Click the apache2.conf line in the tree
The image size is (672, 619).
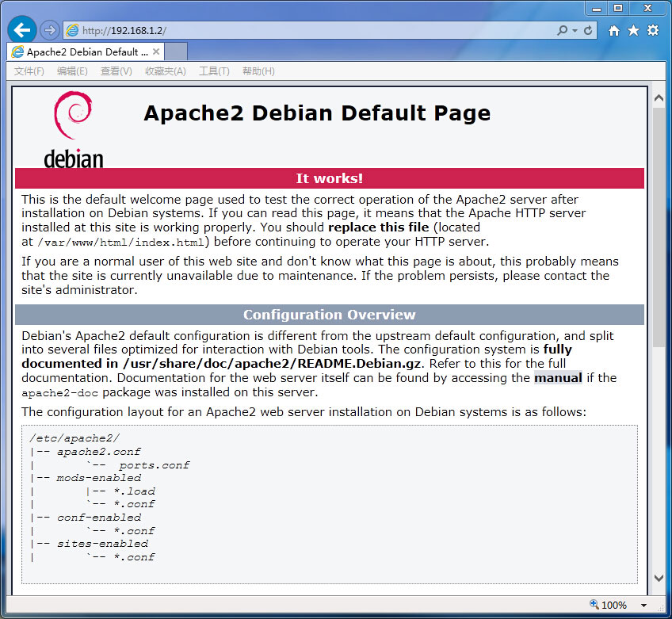click(x=98, y=452)
